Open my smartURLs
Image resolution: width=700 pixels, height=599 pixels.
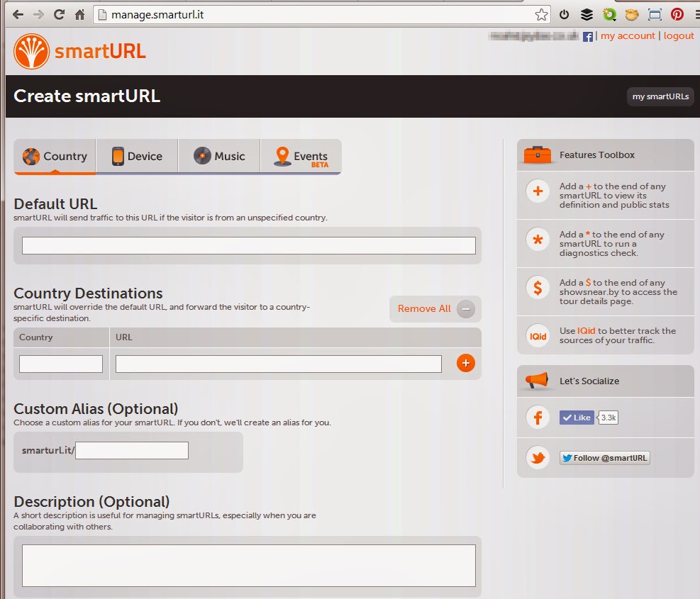tap(660, 96)
